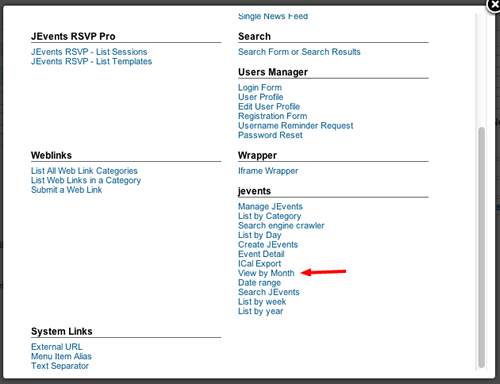Choose List by Day link
The image size is (500, 384).
click(259, 235)
